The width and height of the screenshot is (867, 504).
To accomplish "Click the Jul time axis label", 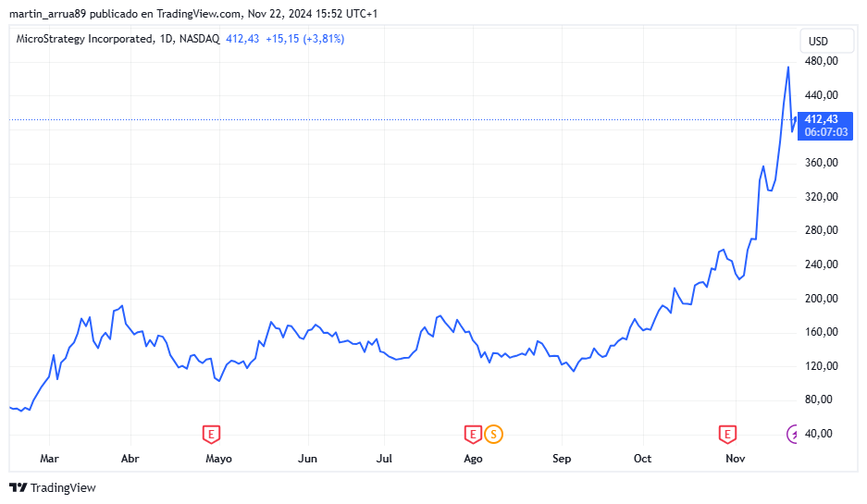I will 384,459.
